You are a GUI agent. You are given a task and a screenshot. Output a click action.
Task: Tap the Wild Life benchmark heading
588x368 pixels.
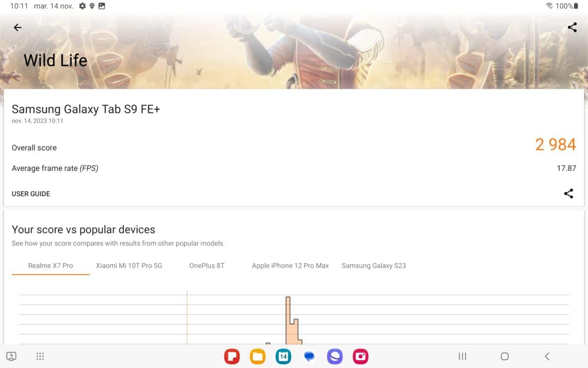55,60
